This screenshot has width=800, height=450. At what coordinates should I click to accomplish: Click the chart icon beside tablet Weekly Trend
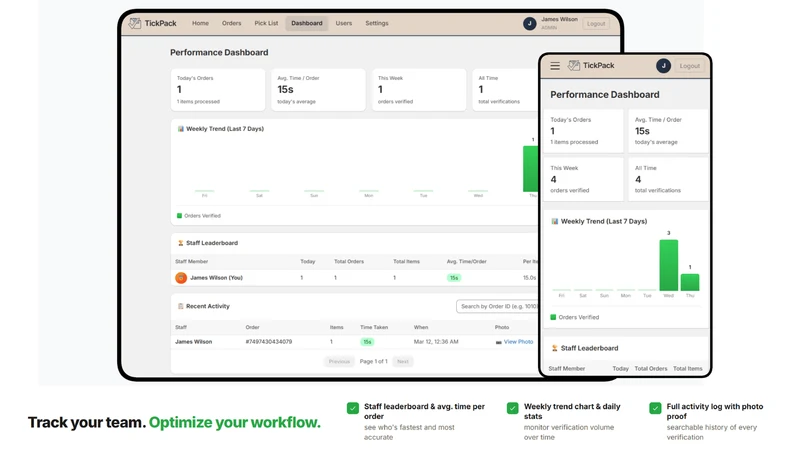point(181,129)
